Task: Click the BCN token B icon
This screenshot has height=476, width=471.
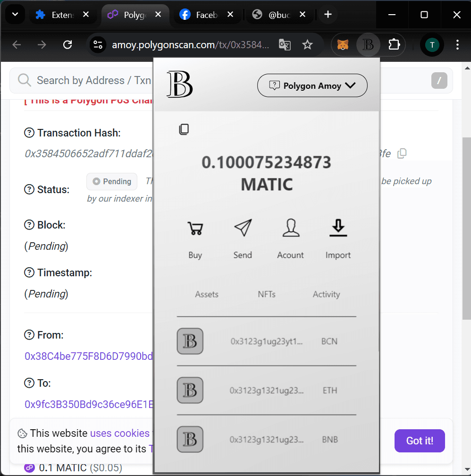Action: 190,341
